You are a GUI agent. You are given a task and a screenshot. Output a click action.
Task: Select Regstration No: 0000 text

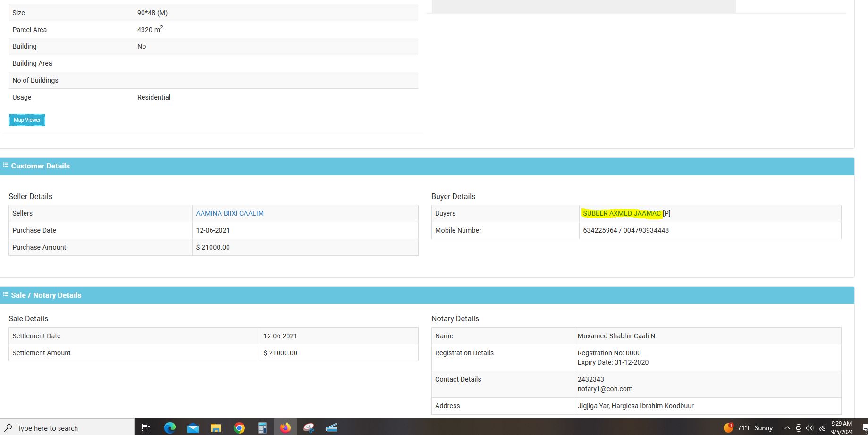pos(609,353)
